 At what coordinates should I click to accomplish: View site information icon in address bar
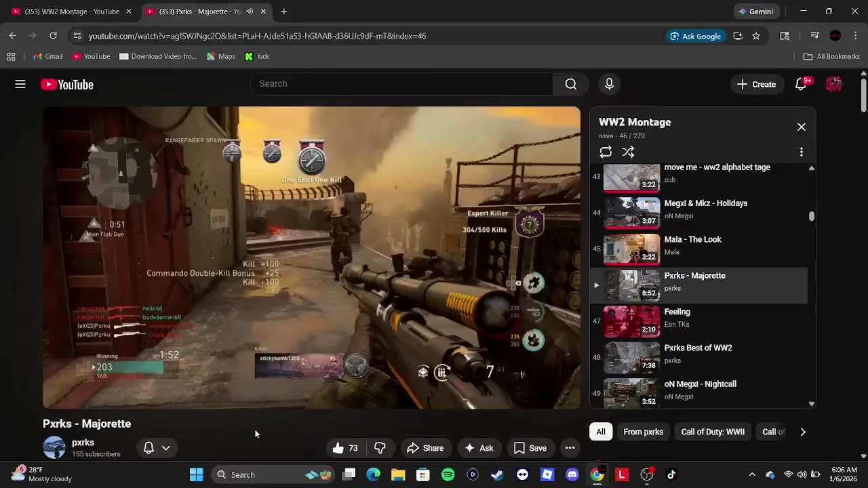click(77, 36)
